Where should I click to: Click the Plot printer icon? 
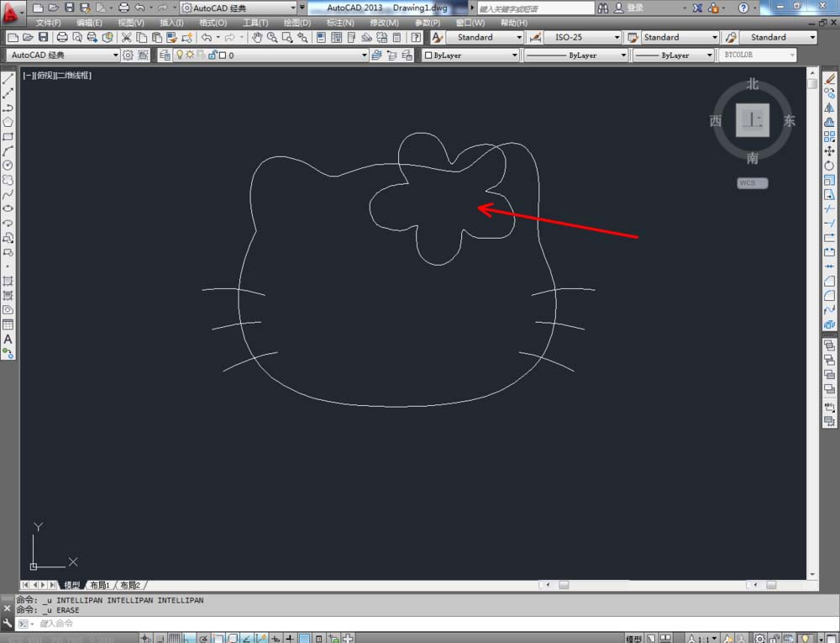click(x=62, y=38)
